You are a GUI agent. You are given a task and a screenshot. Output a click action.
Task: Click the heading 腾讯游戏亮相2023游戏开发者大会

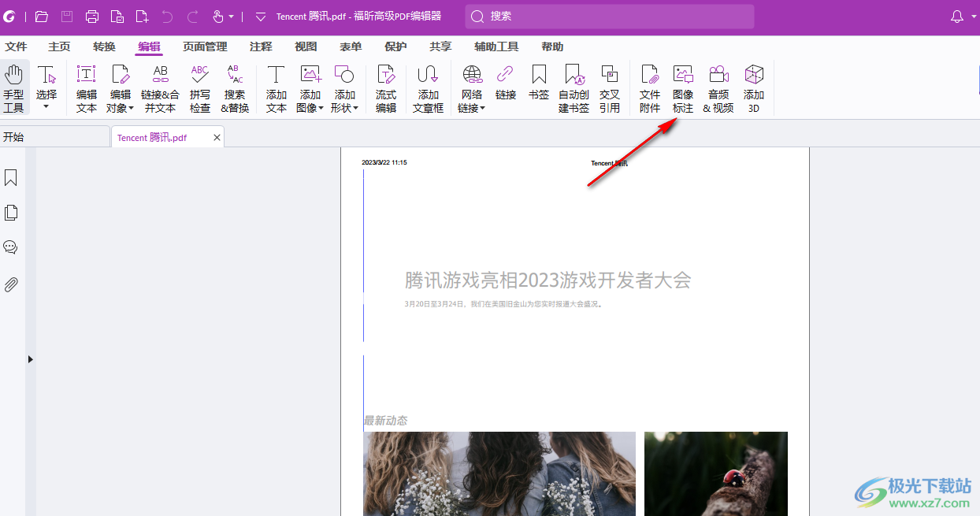548,280
